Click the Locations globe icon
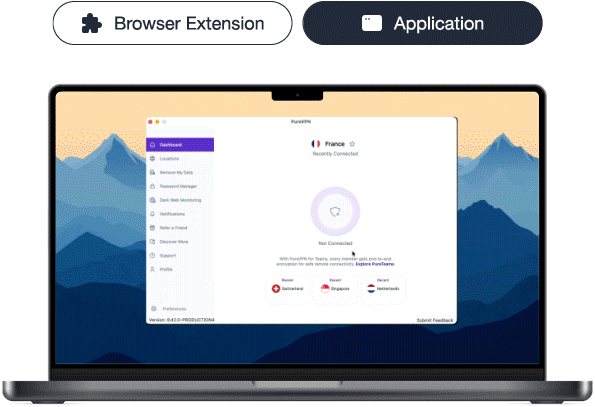The width and height of the screenshot is (595, 407). click(x=153, y=159)
